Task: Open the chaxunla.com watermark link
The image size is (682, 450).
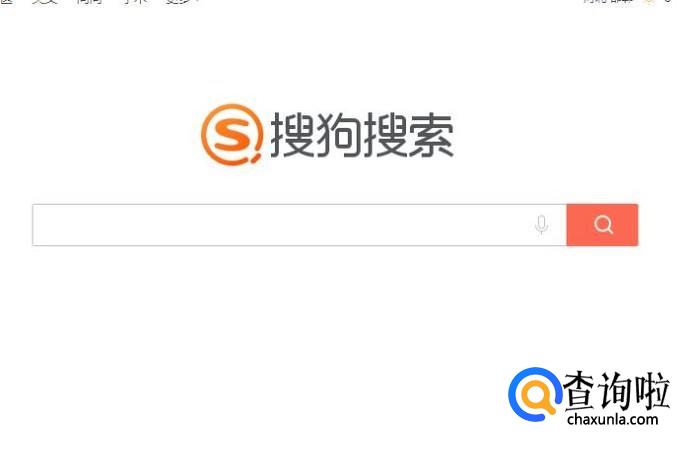Action: click(612, 420)
